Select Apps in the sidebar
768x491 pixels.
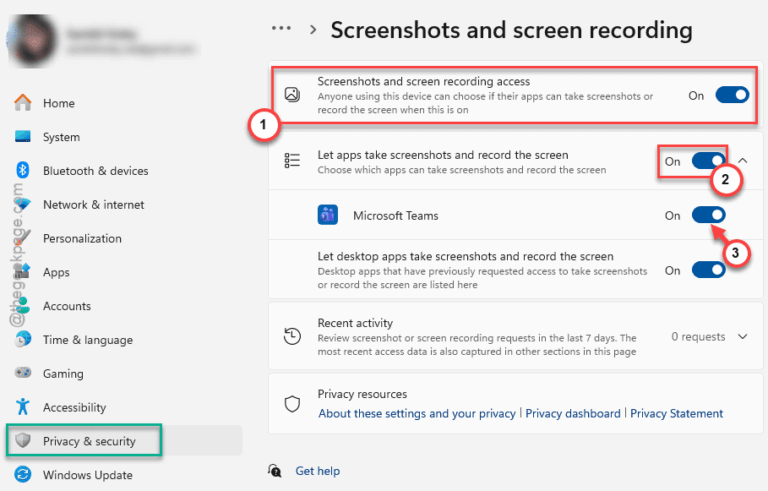click(56, 272)
